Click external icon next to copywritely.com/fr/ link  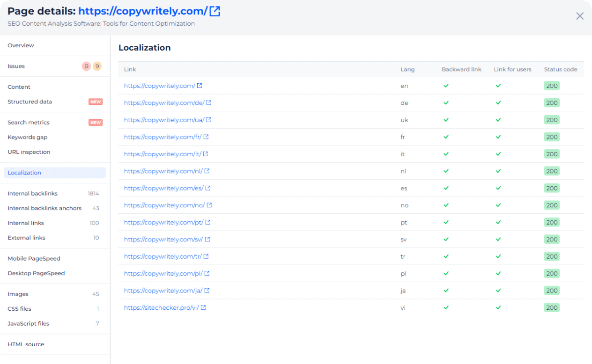click(x=206, y=137)
